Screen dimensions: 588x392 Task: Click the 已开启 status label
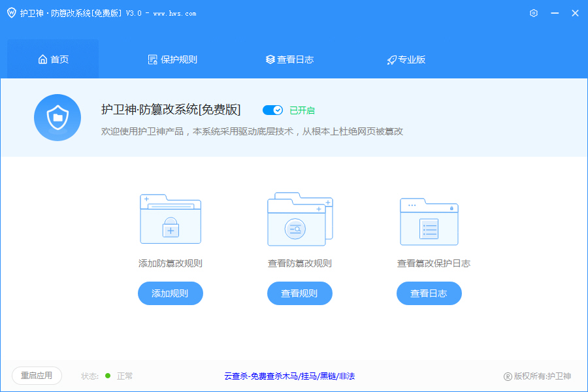tap(302, 110)
